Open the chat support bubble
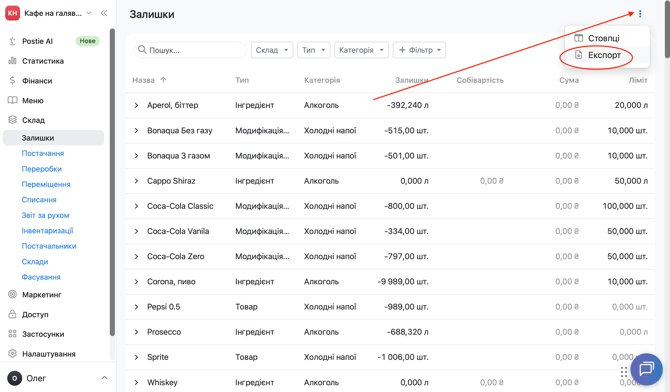This screenshot has width=670, height=392. 646,368
